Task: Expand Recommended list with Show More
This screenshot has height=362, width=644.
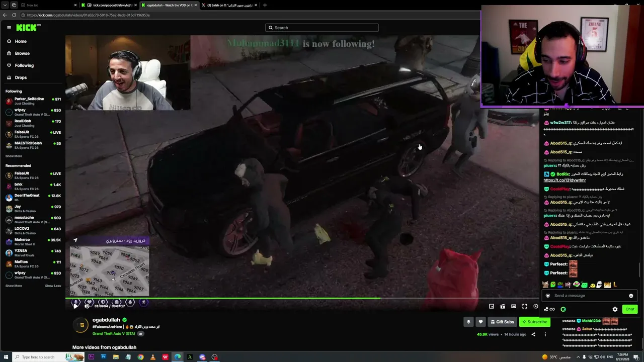Action: (x=14, y=286)
